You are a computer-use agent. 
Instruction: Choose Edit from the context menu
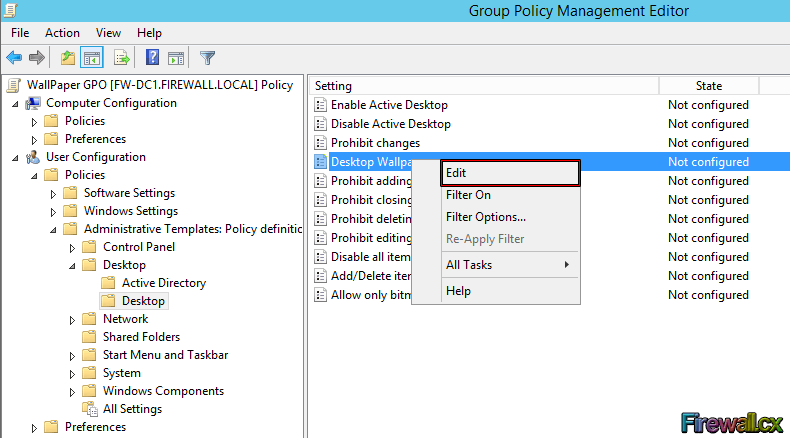(510, 173)
